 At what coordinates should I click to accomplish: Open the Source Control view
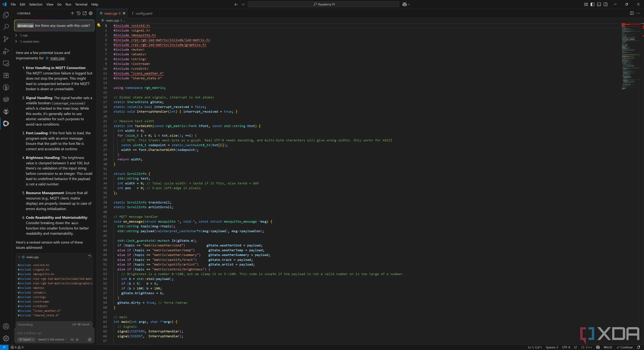click(6, 39)
